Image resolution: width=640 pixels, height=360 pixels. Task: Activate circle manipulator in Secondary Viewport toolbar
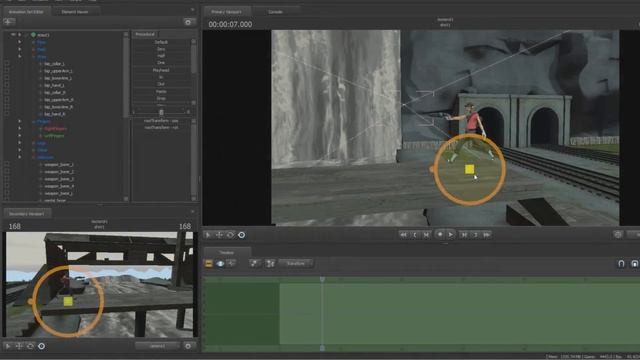(42, 346)
